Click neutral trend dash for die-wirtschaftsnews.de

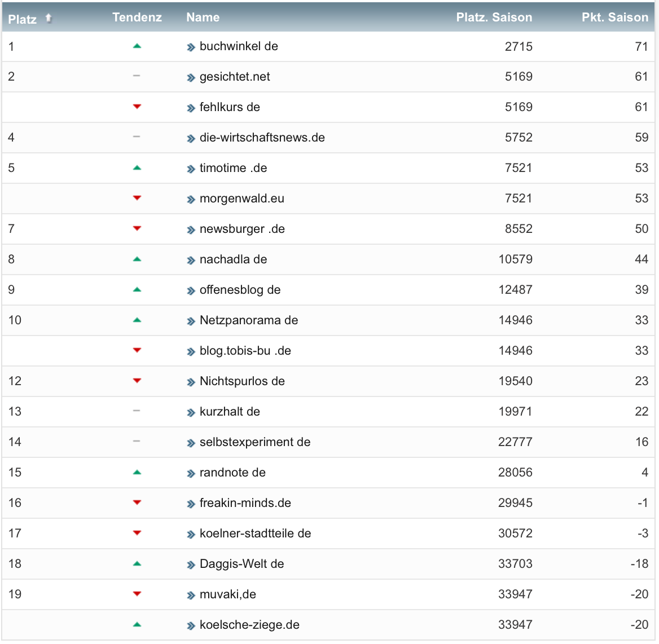pyautogui.click(x=137, y=137)
